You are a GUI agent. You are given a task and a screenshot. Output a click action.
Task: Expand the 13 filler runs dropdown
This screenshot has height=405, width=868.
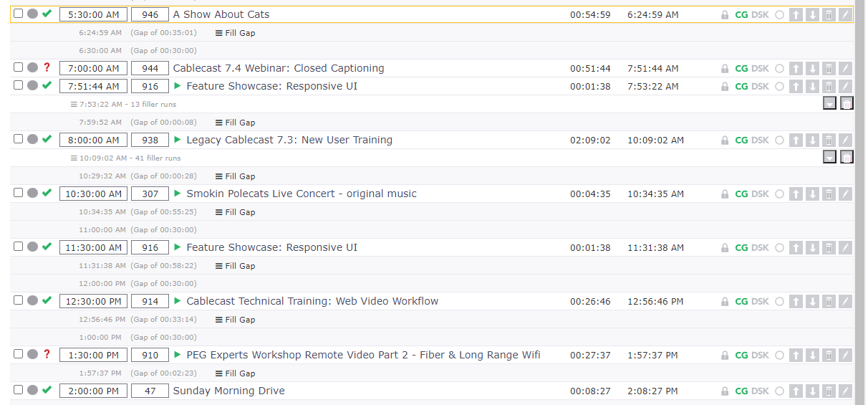pyautogui.click(x=829, y=104)
